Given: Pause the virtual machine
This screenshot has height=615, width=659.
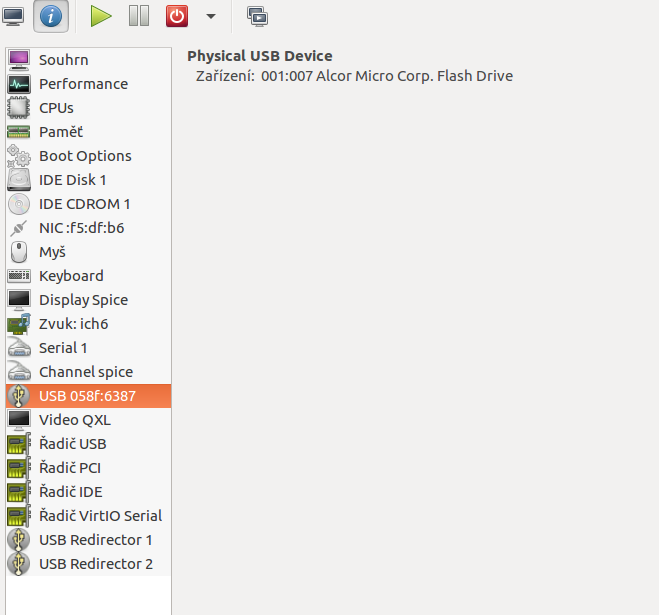Looking at the screenshot, I should [139, 16].
